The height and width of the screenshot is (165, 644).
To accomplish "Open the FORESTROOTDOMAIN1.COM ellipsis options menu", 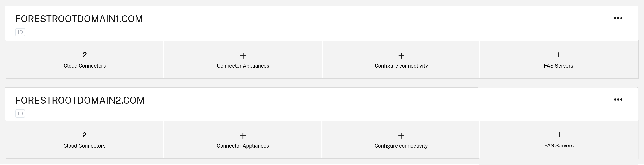I will point(618,18).
